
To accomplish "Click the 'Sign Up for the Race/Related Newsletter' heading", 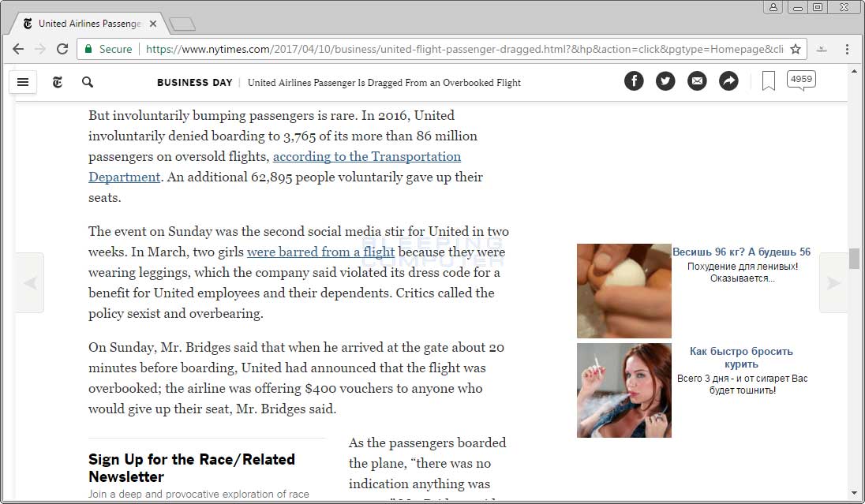I will pos(192,468).
